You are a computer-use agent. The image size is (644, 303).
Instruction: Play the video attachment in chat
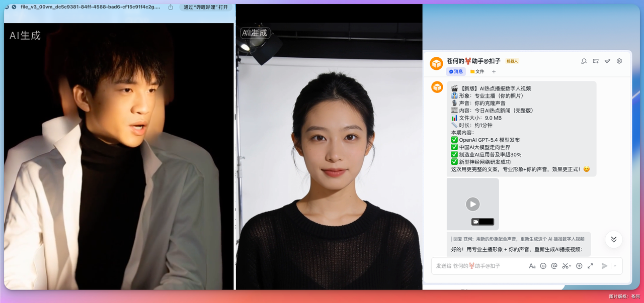tap(472, 204)
